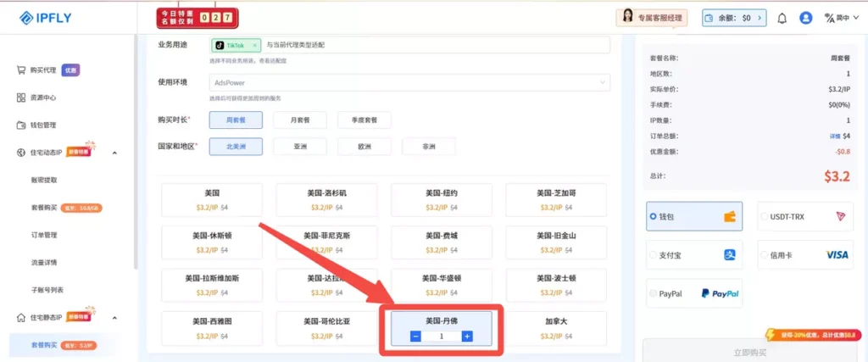Viewport: 868px width, 362px height.
Task: Select the 美国-洛杉矶 location card
Action: (x=326, y=200)
